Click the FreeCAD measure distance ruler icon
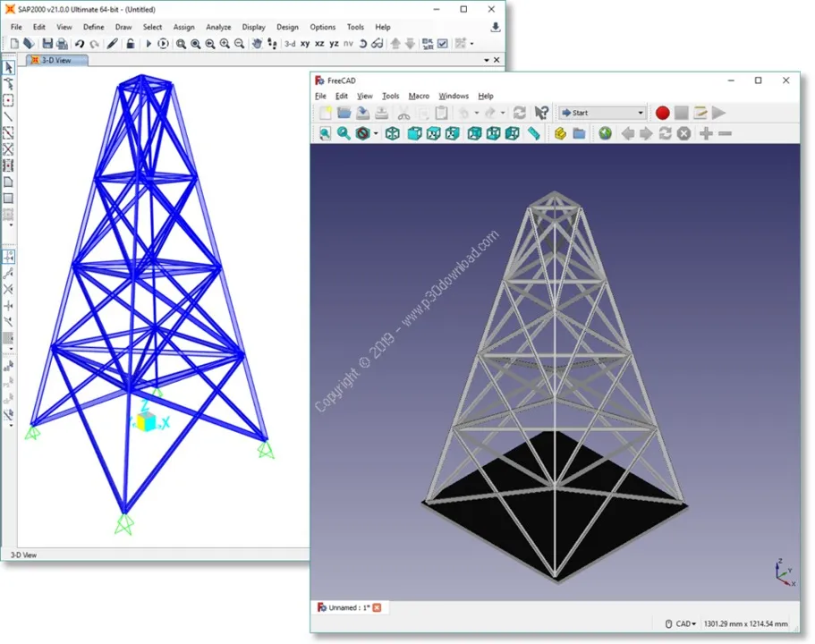Image resolution: width=815 pixels, height=644 pixels. click(x=533, y=133)
